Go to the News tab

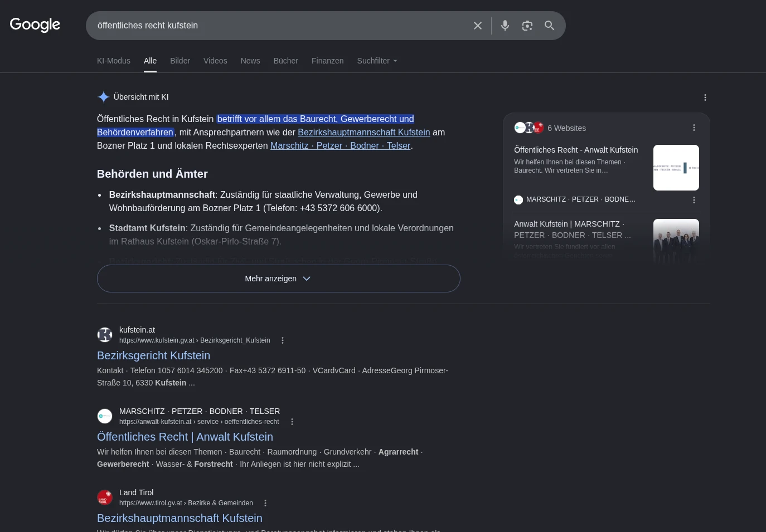[250, 61]
